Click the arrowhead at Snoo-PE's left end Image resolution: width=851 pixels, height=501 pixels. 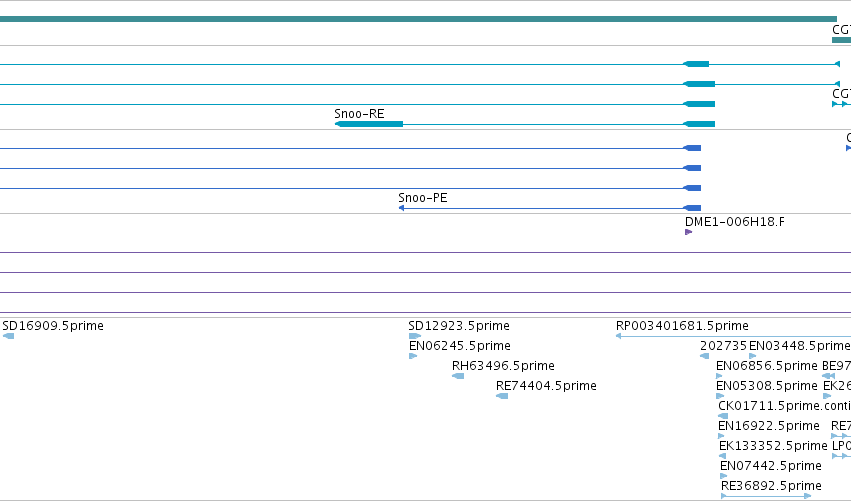pos(401,208)
